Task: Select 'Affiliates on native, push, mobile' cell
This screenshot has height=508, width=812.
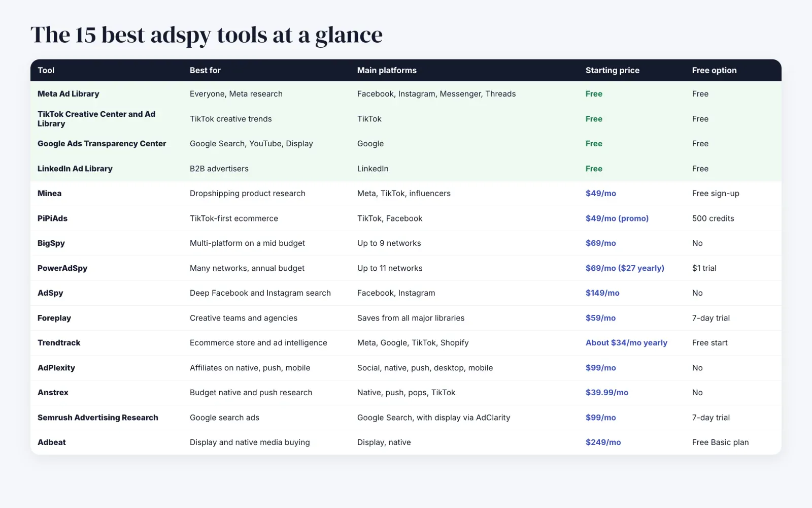Action: (250, 368)
